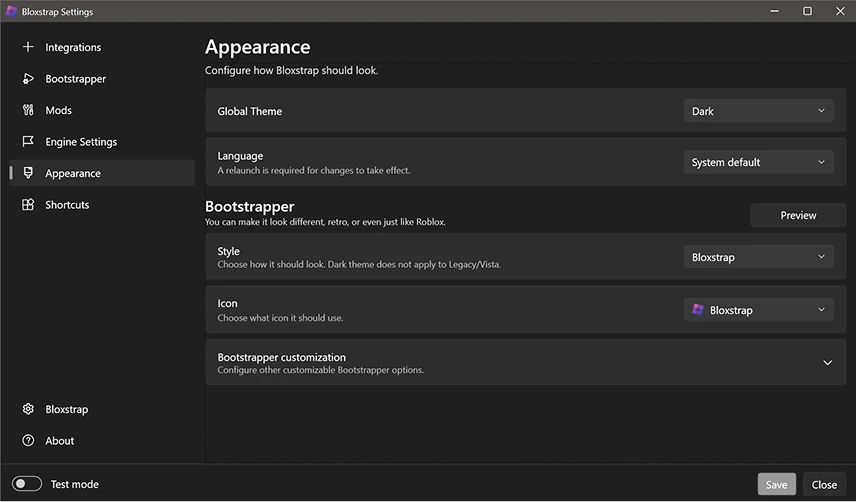Click the Bloxstrap logo in title bar
This screenshot has width=856, height=502.
(x=11, y=11)
